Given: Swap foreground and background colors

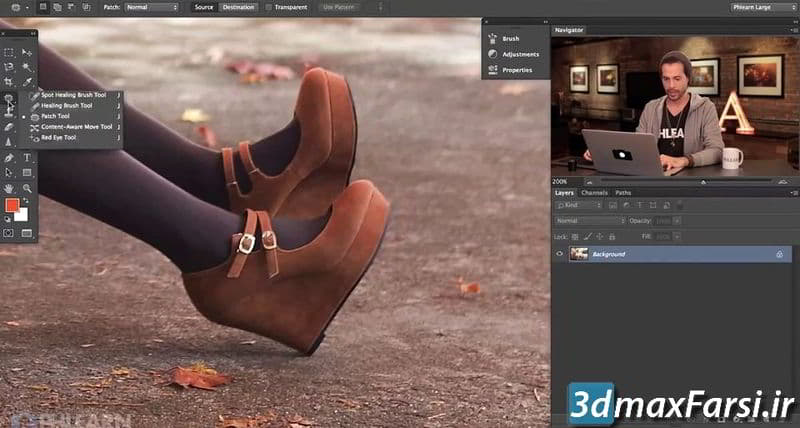Looking at the screenshot, I should 25,201.
